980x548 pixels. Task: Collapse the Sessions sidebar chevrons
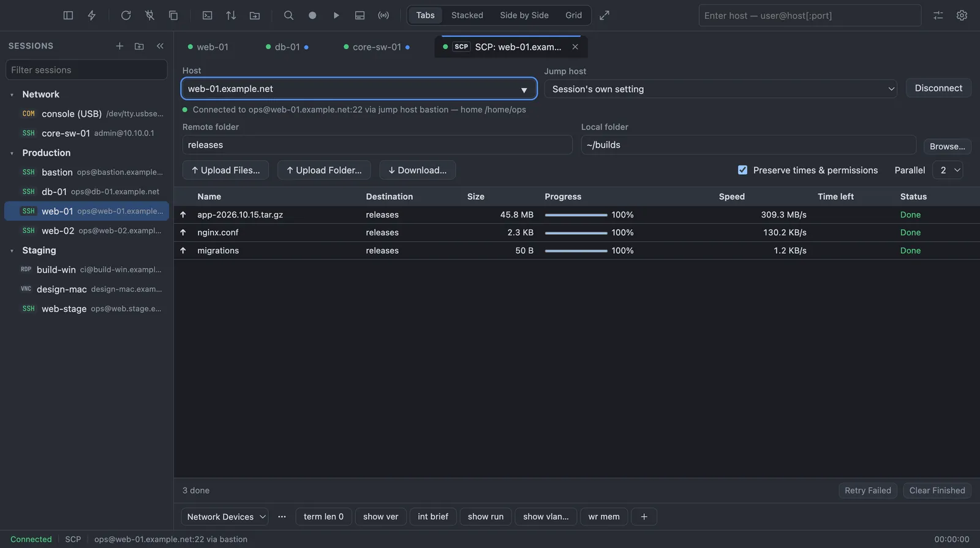pos(160,46)
